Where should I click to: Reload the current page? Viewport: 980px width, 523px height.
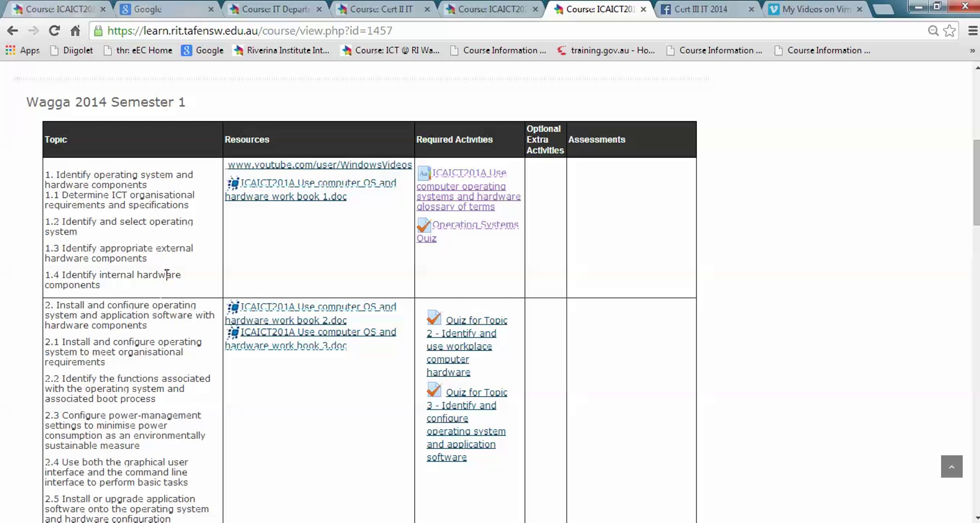[54, 31]
